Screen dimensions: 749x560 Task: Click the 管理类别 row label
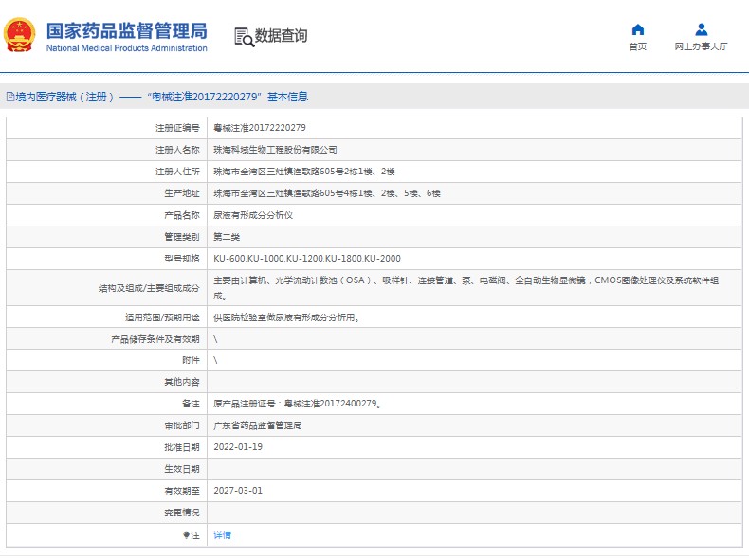pos(181,237)
